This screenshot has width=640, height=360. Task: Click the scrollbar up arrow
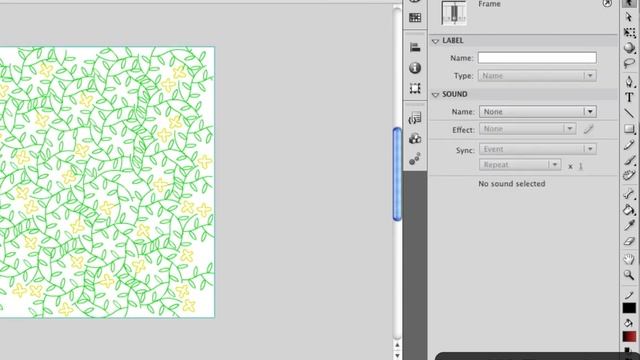[x=397, y=346]
